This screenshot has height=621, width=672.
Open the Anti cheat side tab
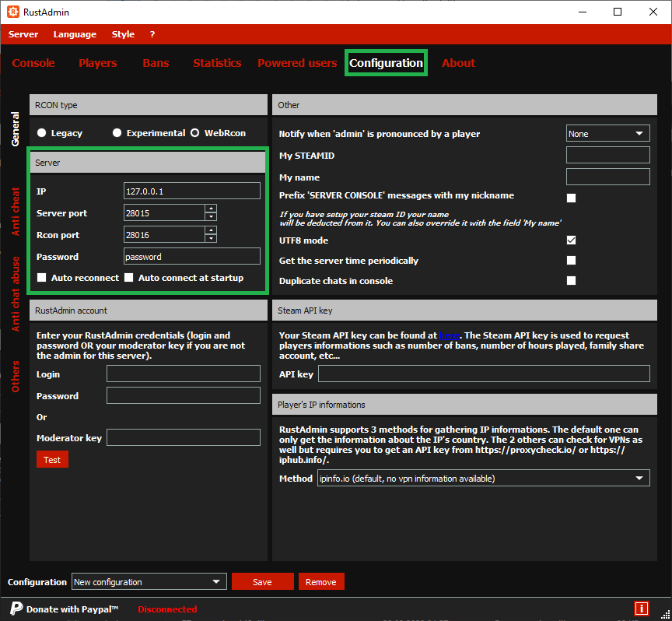coord(15,212)
